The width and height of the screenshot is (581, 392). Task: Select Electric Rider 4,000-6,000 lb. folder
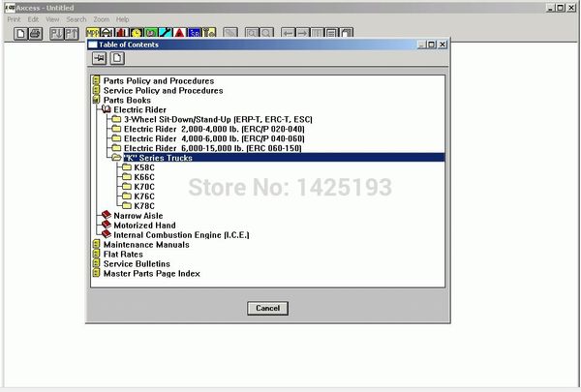pos(195,138)
